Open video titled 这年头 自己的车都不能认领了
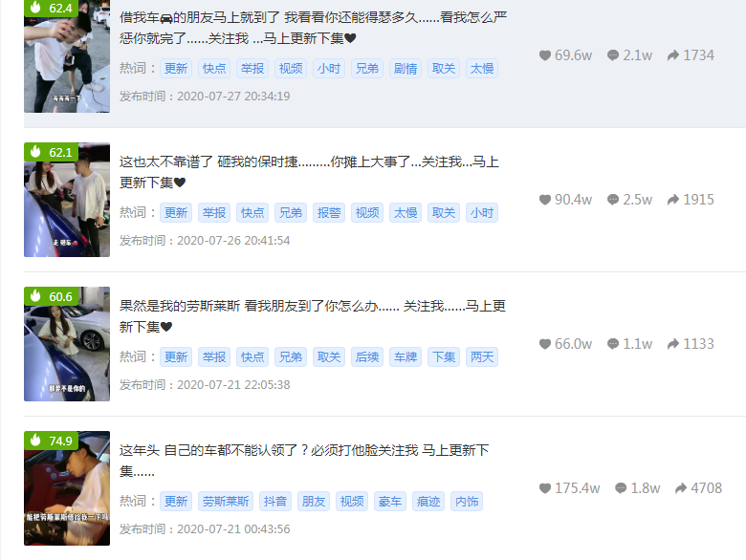Screen dimensions: 746x560 (x=304, y=461)
